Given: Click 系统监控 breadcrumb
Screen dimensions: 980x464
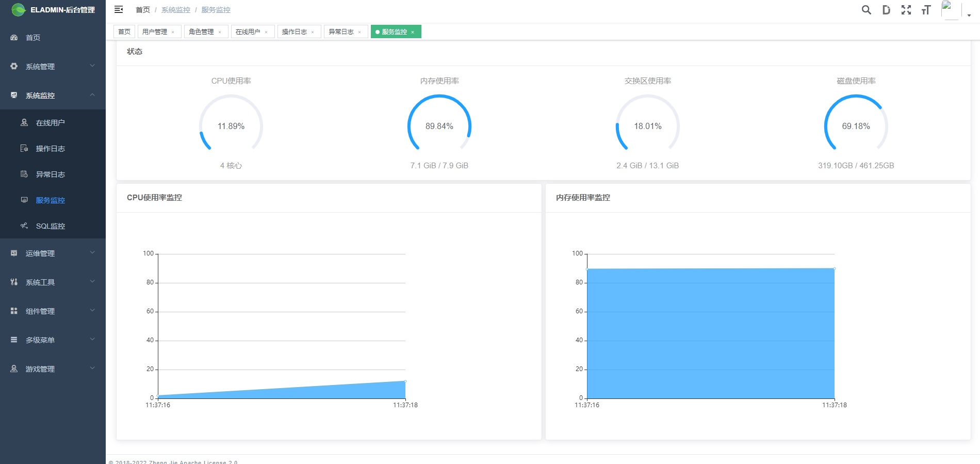Looking at the screenshot, I should [176, 10].
